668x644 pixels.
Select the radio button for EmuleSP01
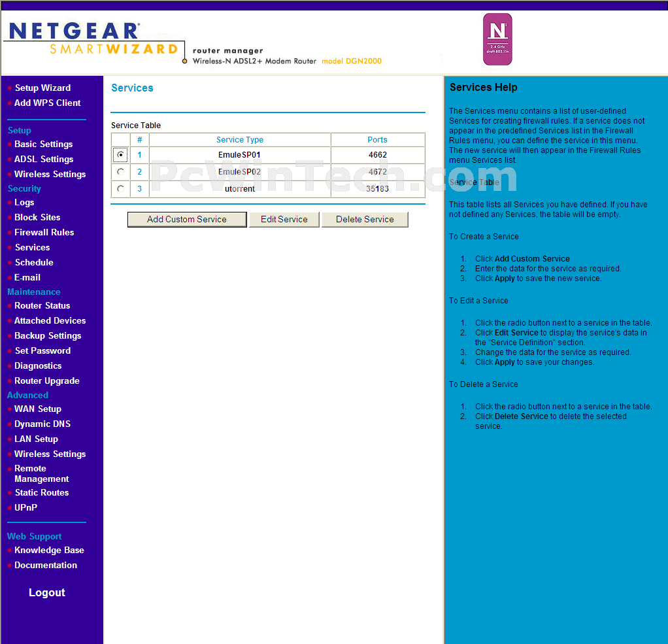tap(120, 155)
